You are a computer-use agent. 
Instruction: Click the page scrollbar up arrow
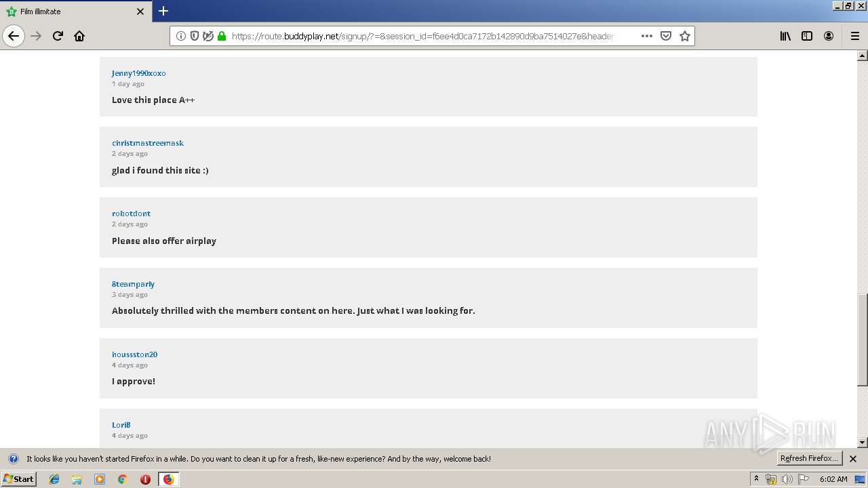coord(863,56)
